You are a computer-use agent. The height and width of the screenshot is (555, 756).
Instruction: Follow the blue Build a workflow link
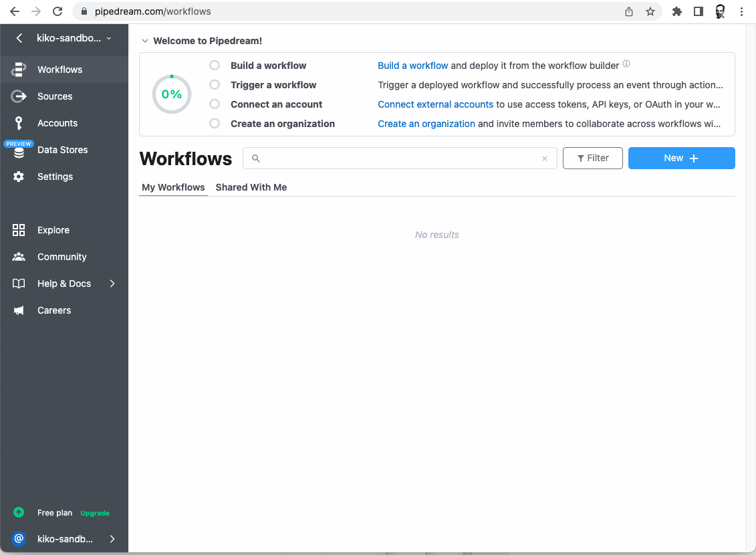tap(412, 66)
